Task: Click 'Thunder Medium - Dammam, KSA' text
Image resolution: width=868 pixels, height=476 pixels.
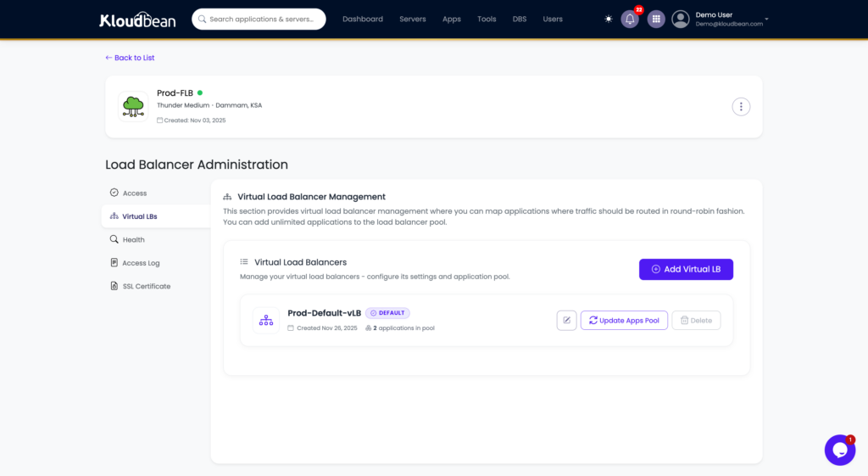Action: click(209, 105)
